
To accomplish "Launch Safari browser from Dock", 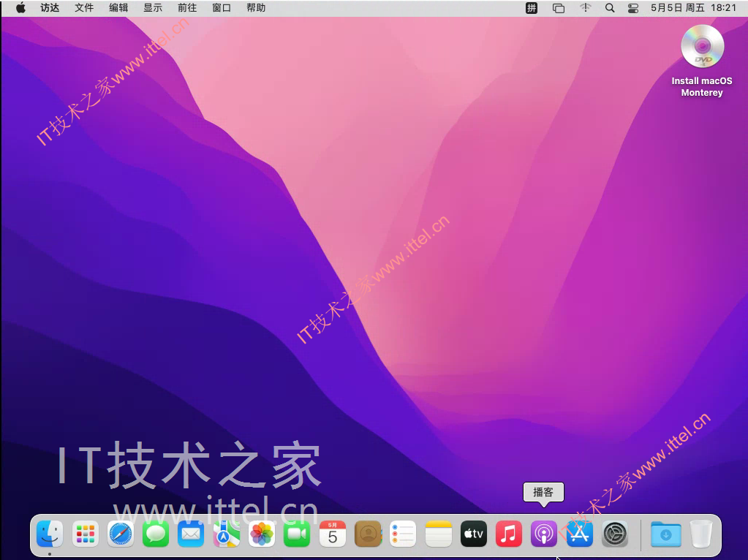I will tap(120, 534).
